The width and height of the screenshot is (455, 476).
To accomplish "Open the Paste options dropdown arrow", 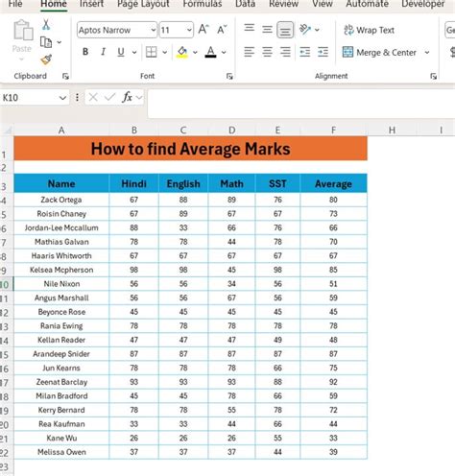I will (x=22, y=59).
